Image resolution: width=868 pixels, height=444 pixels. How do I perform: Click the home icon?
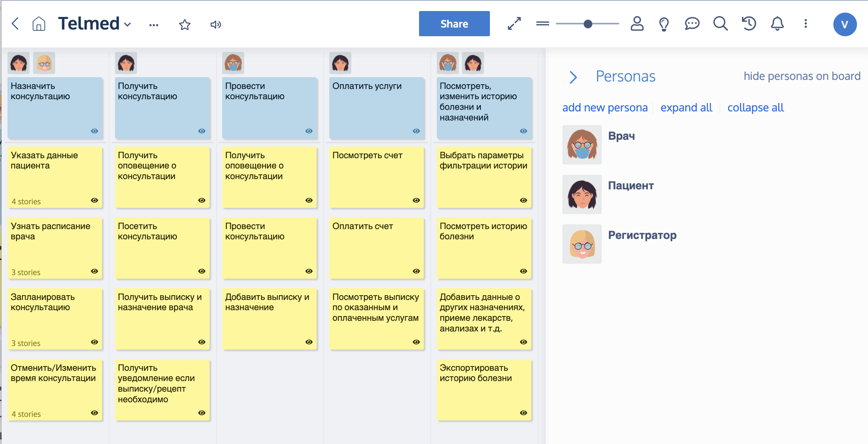point(39,24)
